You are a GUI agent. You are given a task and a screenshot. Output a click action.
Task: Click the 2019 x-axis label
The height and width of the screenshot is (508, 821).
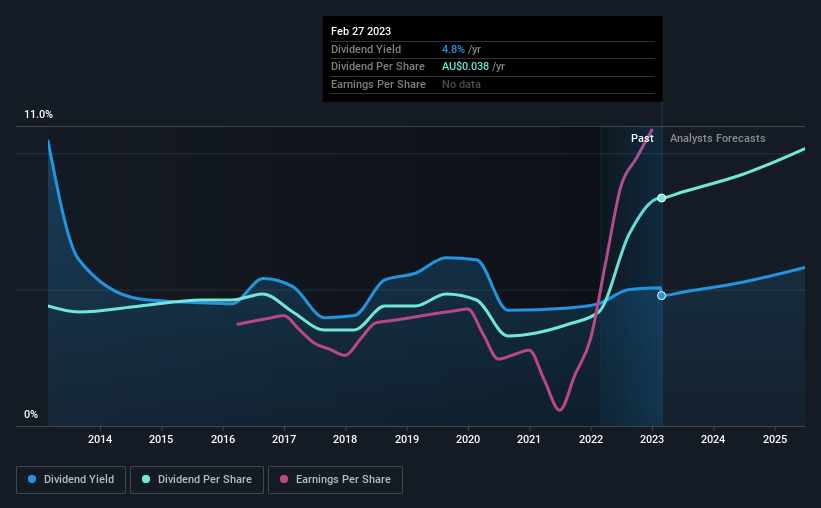(x=407, y=439)
